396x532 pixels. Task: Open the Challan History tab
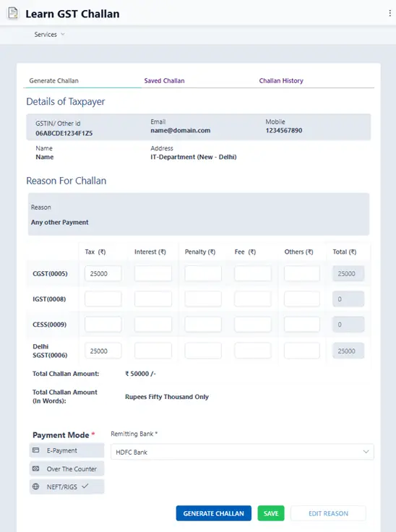281,81
